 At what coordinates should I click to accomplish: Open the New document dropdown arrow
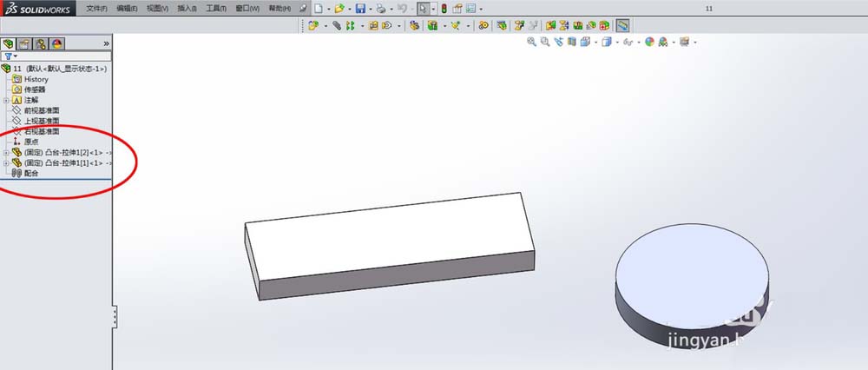[x=329, y=9]
